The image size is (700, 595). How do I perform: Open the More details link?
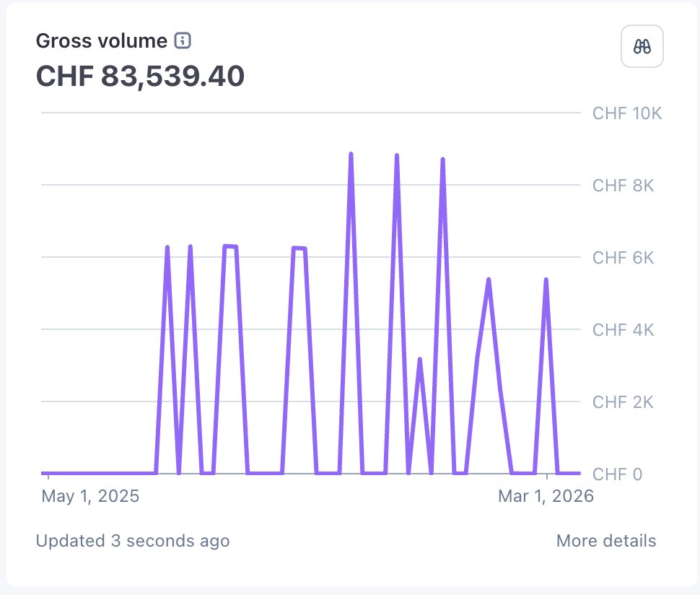(605, 541)
